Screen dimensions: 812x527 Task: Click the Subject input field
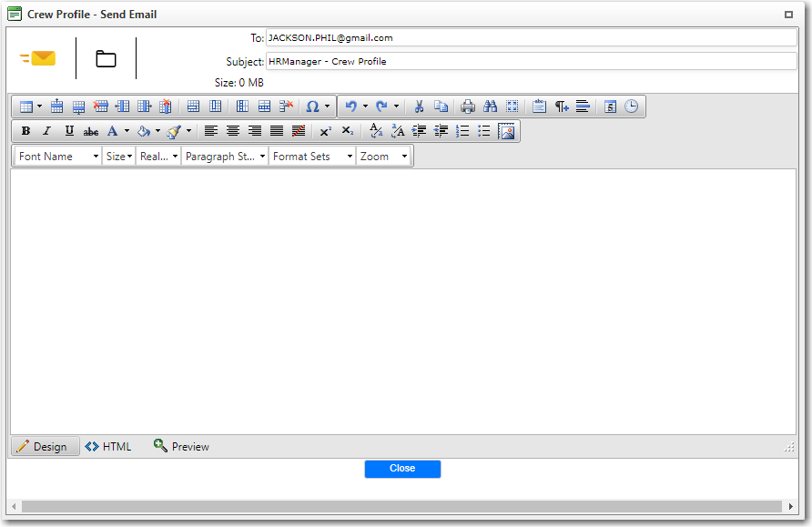coord(531,62)
